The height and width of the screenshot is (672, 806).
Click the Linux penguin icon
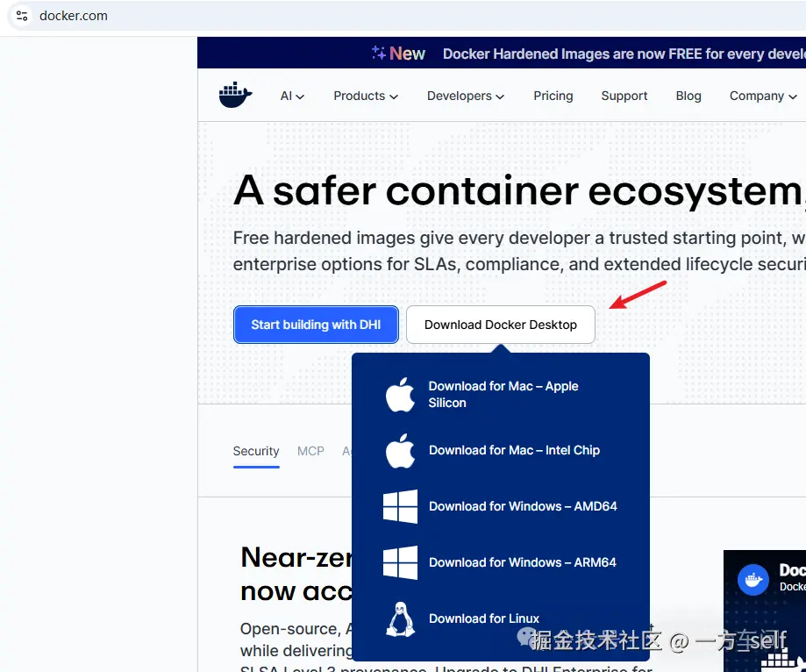pos(401,619)
